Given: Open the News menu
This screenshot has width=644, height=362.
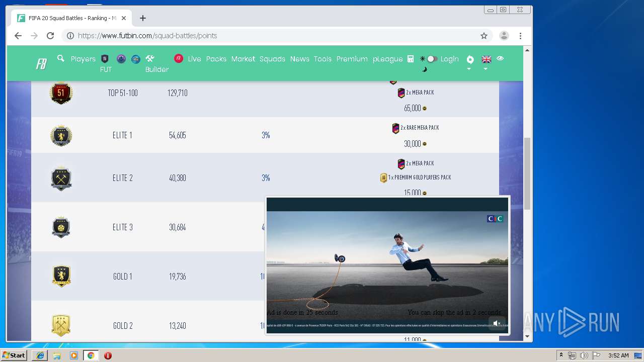Looking at the screenshot, I should pos(299,59).
